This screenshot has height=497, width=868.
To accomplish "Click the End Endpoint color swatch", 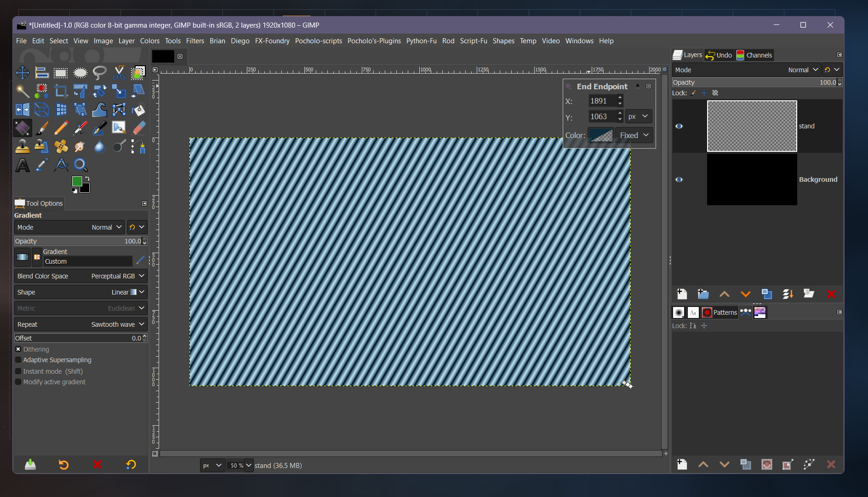I will point(601,135).
